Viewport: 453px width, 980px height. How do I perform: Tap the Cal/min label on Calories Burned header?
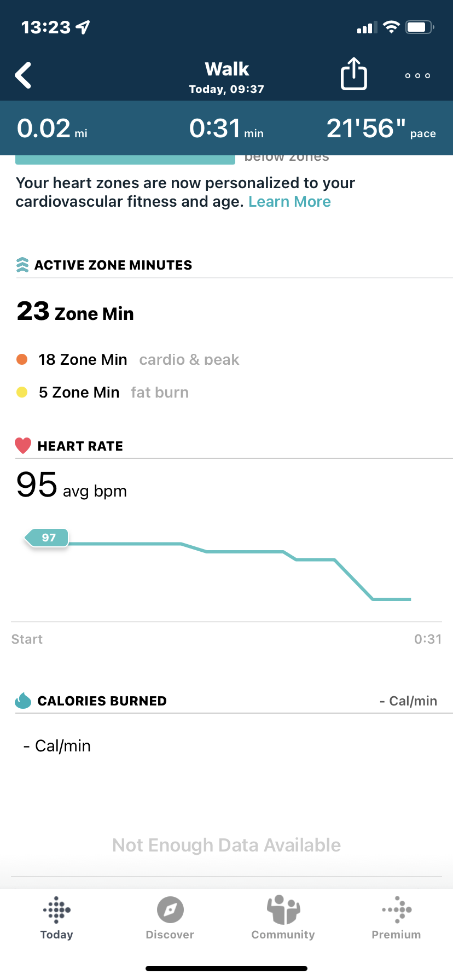click(409, 701)
